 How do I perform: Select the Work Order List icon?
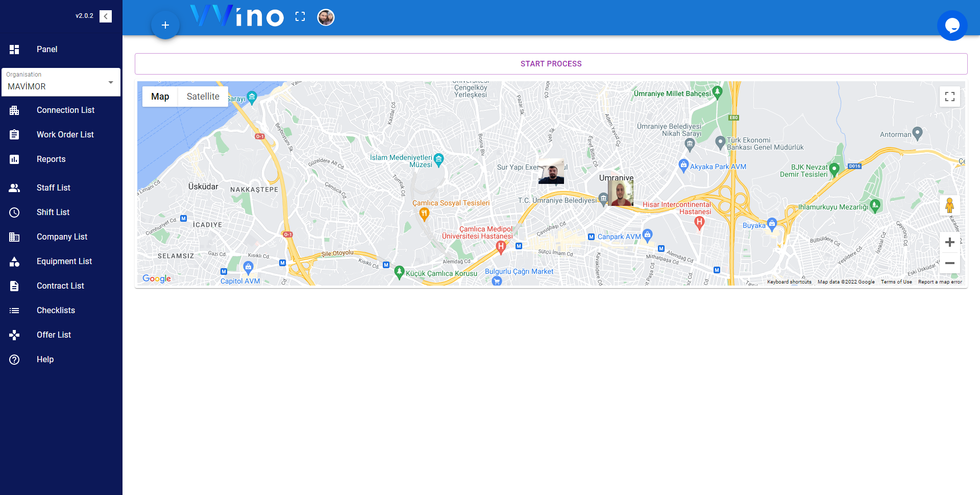click(x=14, y=134)
